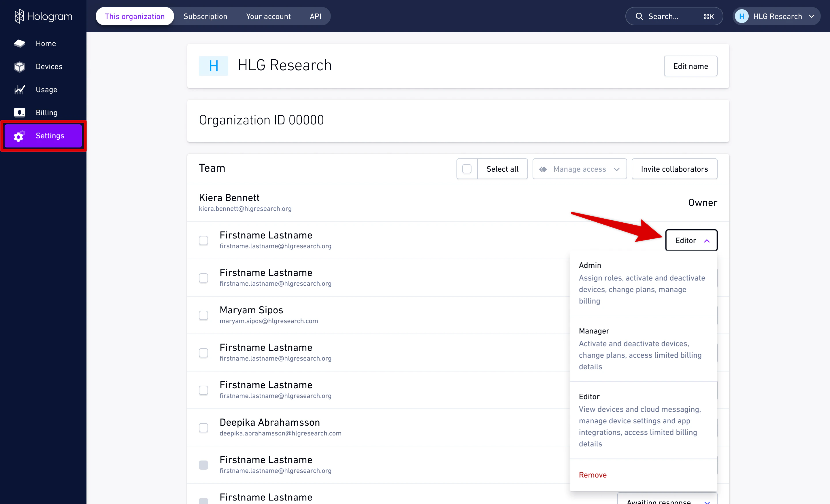
Task: Check the first Firstname Lastname row checkbox
Action: click(203, 240)
